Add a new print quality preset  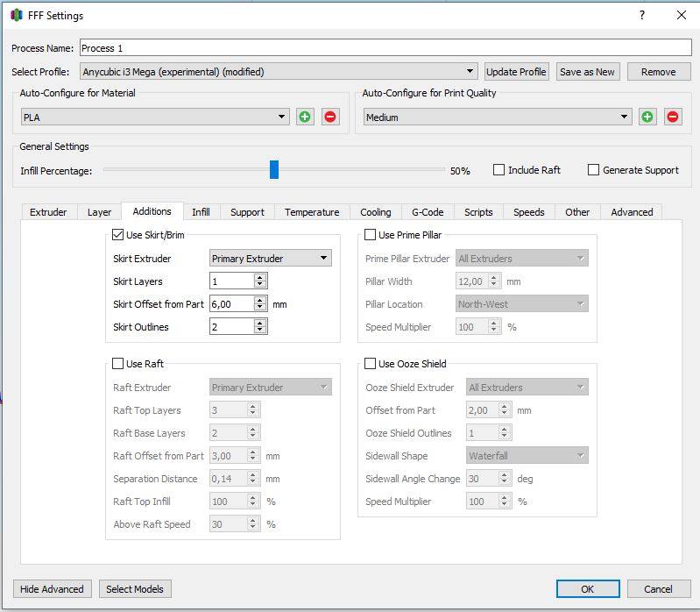pos(647,117)
